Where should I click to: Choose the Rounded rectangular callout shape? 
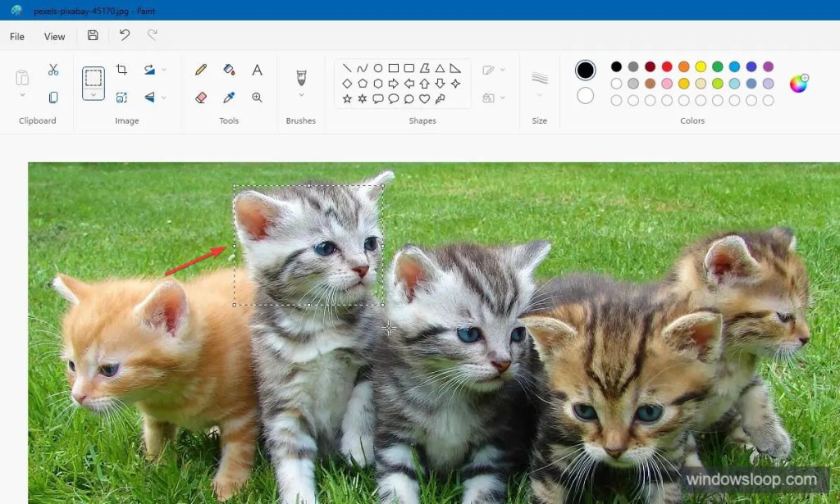[378, 98]
